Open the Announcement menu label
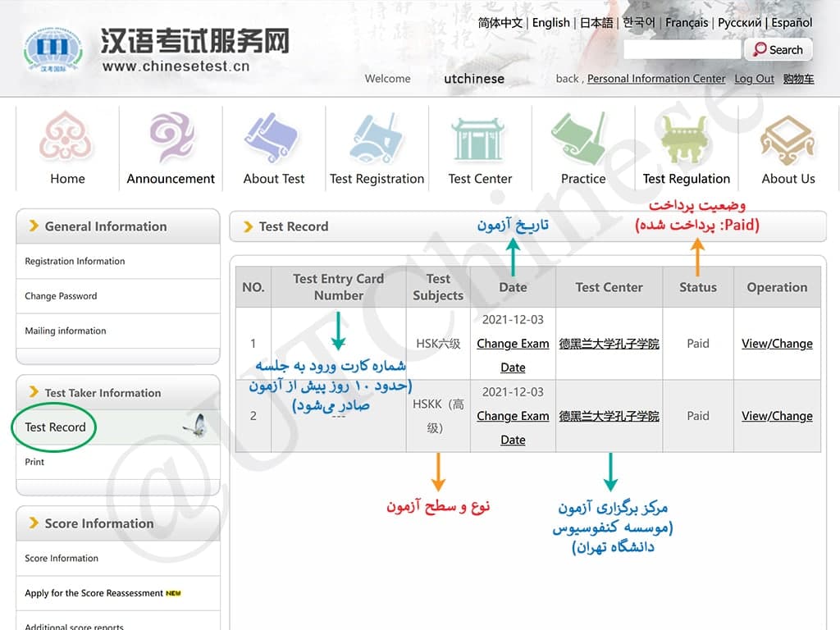840x630 pixels. 171,178
